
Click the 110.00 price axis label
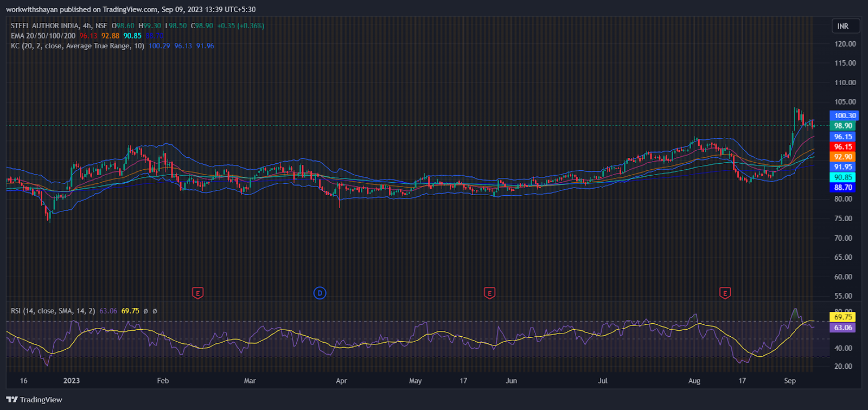[845, 82]
